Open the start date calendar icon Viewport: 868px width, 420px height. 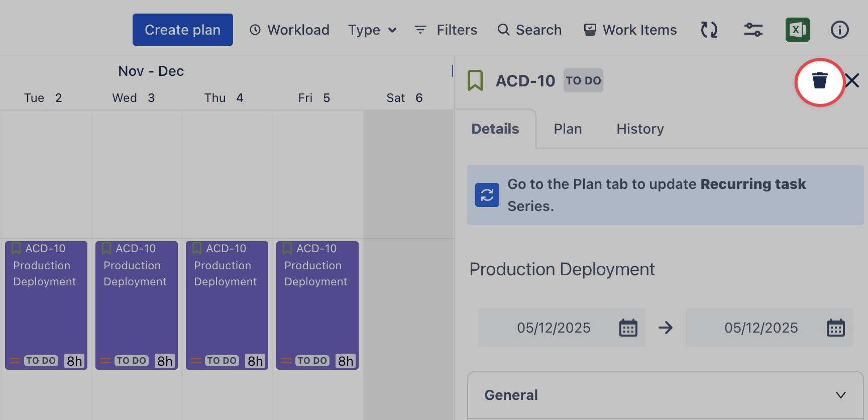point(628,328)
